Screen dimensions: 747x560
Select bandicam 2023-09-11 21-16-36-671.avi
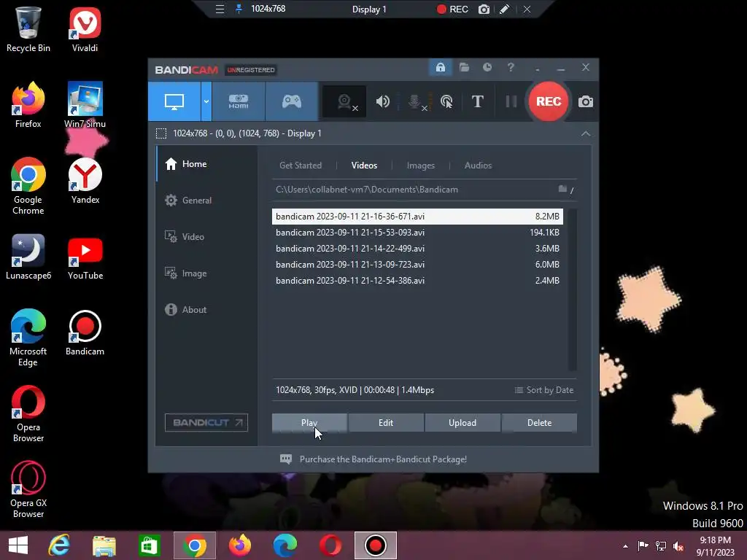pos(417,216)
